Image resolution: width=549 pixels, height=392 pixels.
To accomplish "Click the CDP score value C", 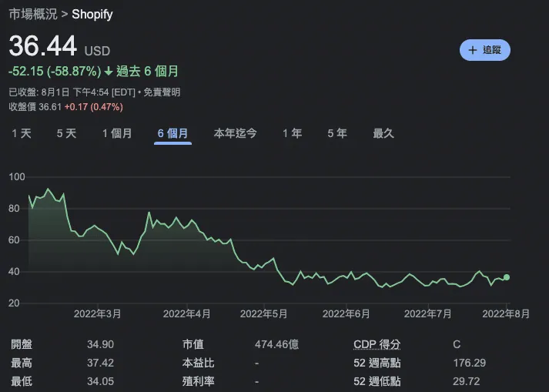I will tap(457, 344).
